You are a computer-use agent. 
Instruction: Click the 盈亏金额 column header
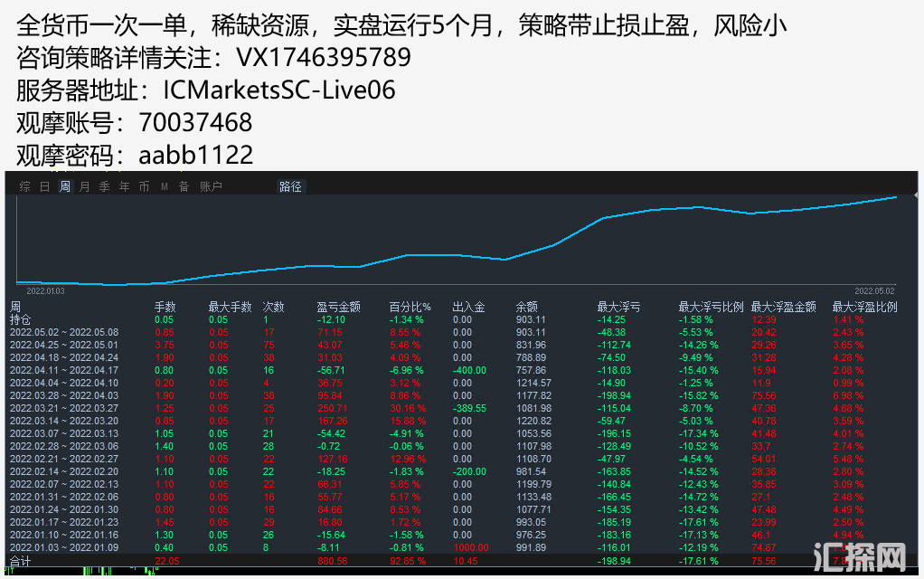pyautogui.click(x=338, y=307)
